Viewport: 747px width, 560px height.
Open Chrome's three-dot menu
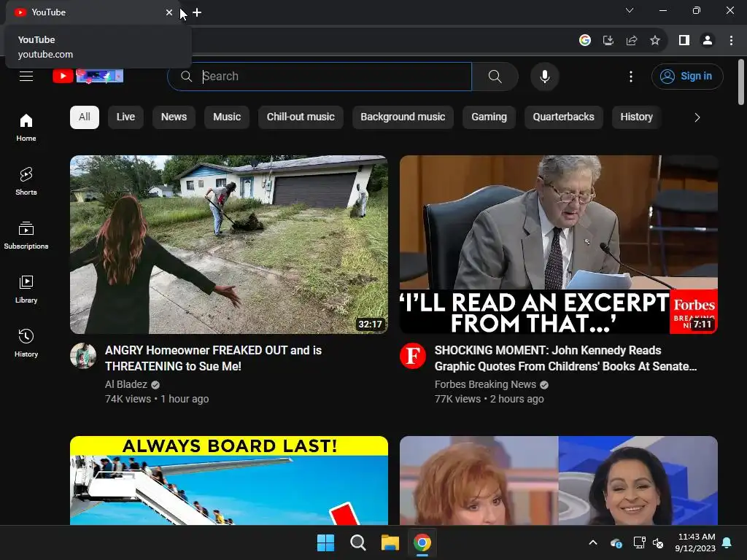point(731,41)
